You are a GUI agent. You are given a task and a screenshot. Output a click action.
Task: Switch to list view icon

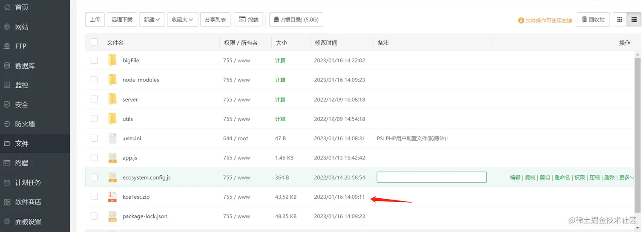click(x=634, y=20)
